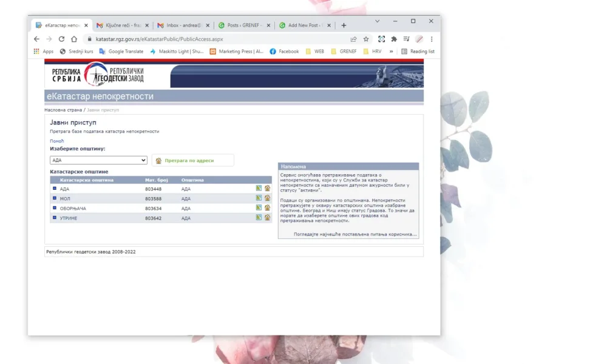
Task: Open the Marketing Press bookmark
Action: pyautogui.click(x=237, y=52)
